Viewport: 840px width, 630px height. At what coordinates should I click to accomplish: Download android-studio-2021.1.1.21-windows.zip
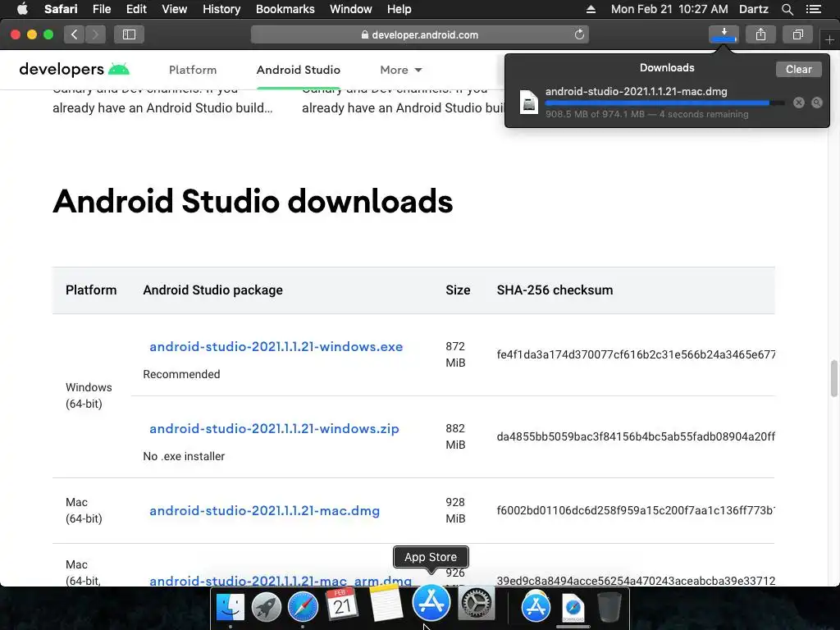[274, 428]
